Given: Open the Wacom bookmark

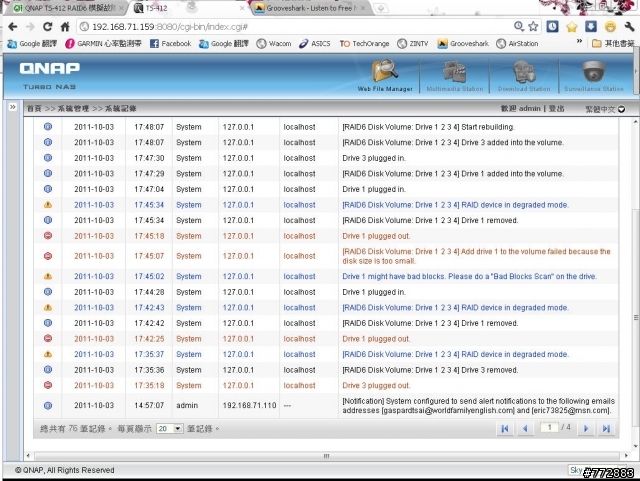Looking at the screenshot, I should [273, 43].
